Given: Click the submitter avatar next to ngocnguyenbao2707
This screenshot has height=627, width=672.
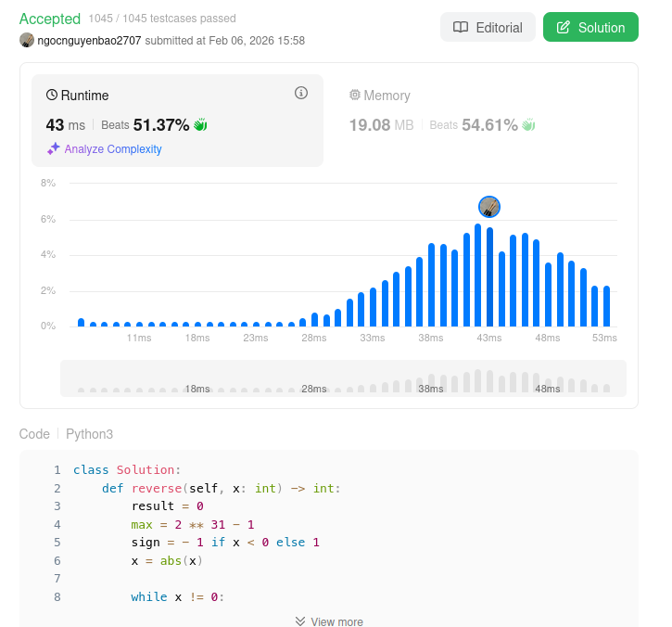Looking at the screenshot, I should [x=27, y=40].
